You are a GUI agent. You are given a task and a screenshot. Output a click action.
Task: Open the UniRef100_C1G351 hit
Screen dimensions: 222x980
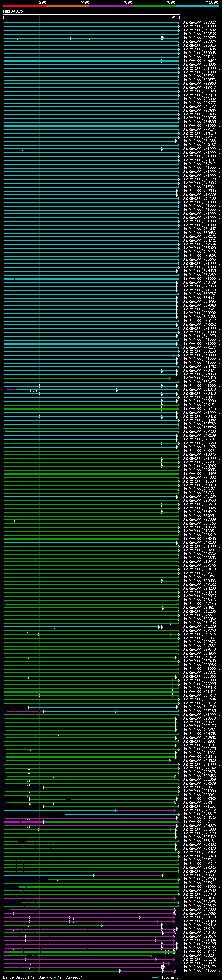(x=199, y=531)
